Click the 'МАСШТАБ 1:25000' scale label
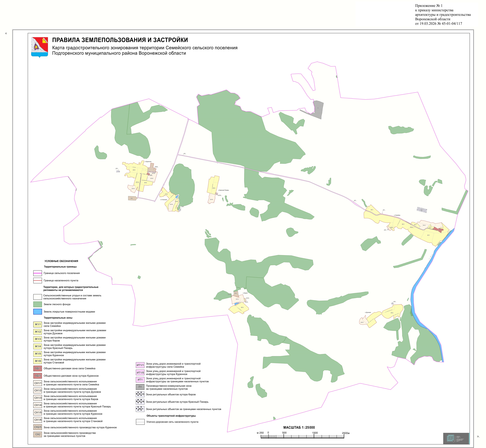 [299, 427]
